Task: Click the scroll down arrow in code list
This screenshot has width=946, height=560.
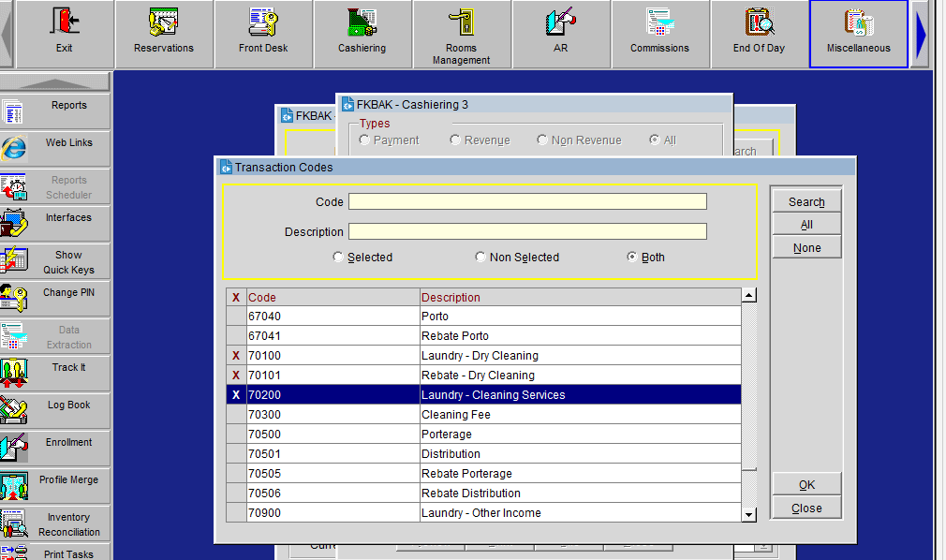Action: point(748,514)
